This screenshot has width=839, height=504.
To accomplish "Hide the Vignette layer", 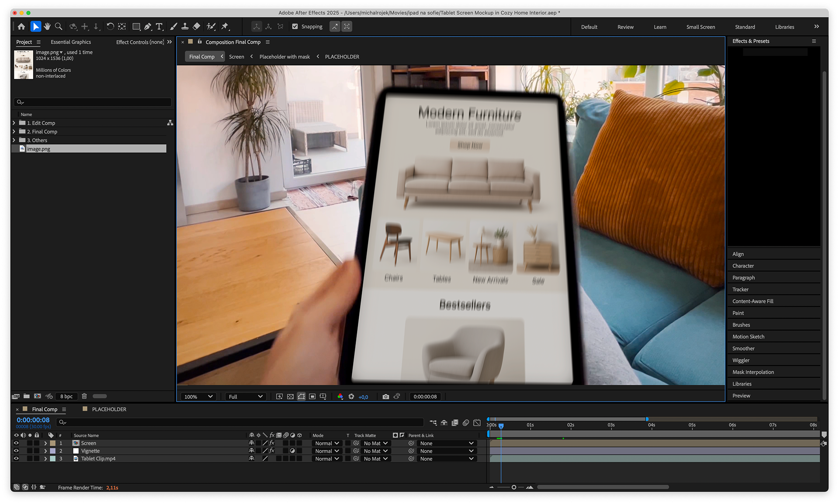I will tap(16, 451).
